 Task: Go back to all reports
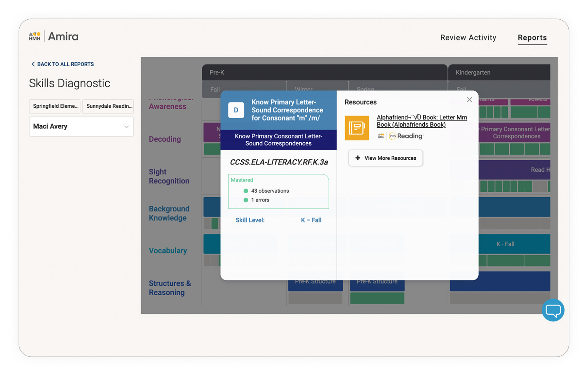click(62, 64)
